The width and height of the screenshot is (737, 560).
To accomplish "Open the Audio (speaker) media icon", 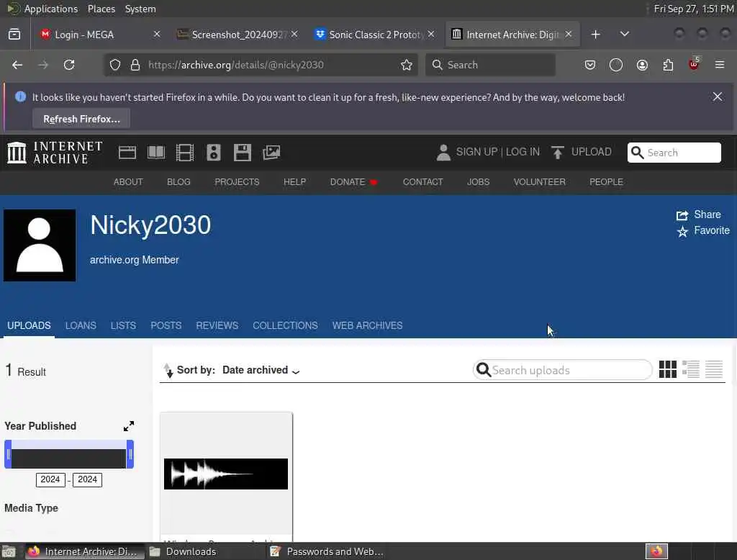I will (213, 153).
